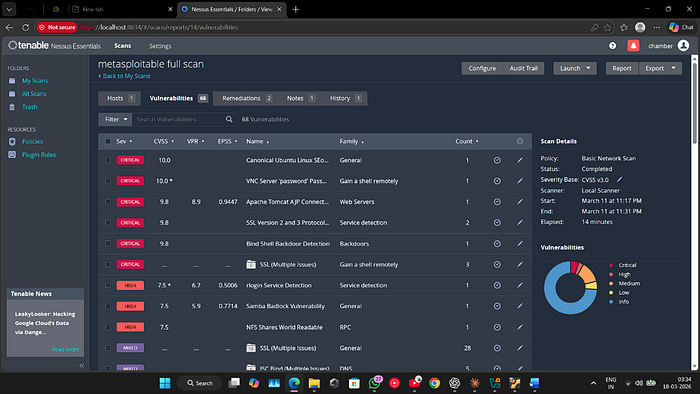Open the red notifications bell
700x394 pixels.
633,46
